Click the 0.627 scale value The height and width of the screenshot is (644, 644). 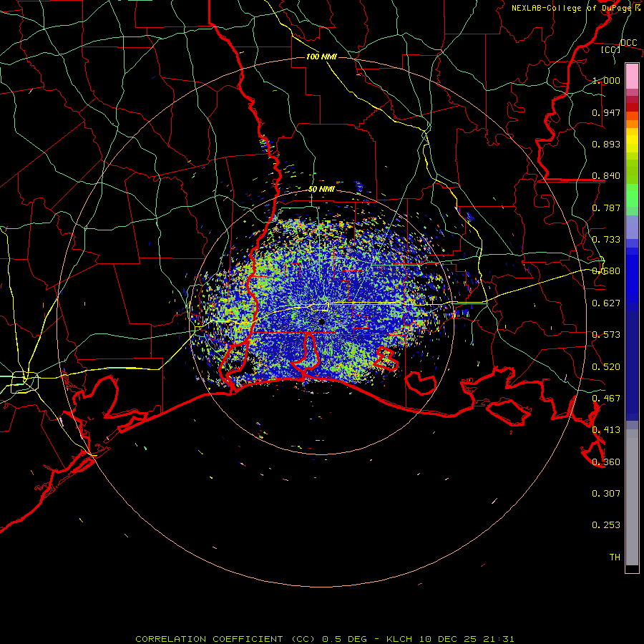pos(606,303)
